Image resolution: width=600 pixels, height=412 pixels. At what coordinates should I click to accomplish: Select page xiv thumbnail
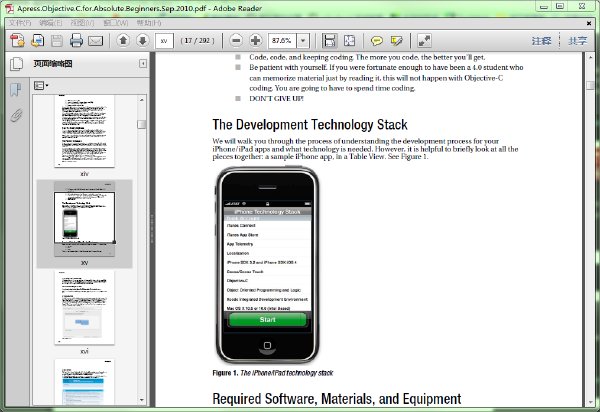tap(84, 131)
